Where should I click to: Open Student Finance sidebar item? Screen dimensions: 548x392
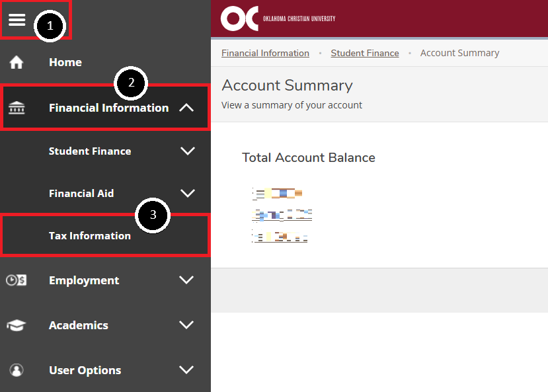pyautogui.click(x=105, y=151)
